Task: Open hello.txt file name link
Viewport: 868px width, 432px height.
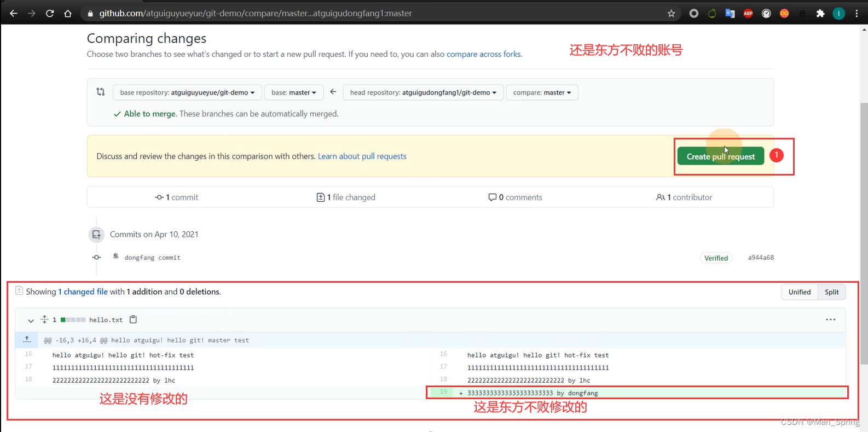Action: coord(106,320)
